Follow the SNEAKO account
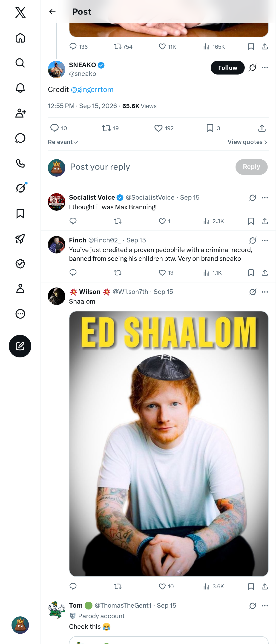Image resolution: width=276 pixels, height=644 pixels. (x=227, y=68)
